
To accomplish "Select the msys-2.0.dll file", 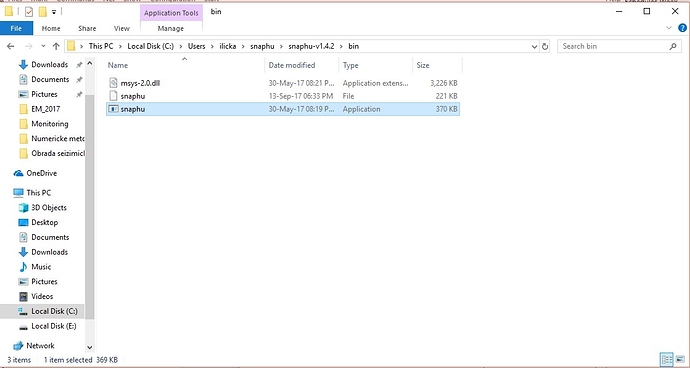I will pos(283,83).
